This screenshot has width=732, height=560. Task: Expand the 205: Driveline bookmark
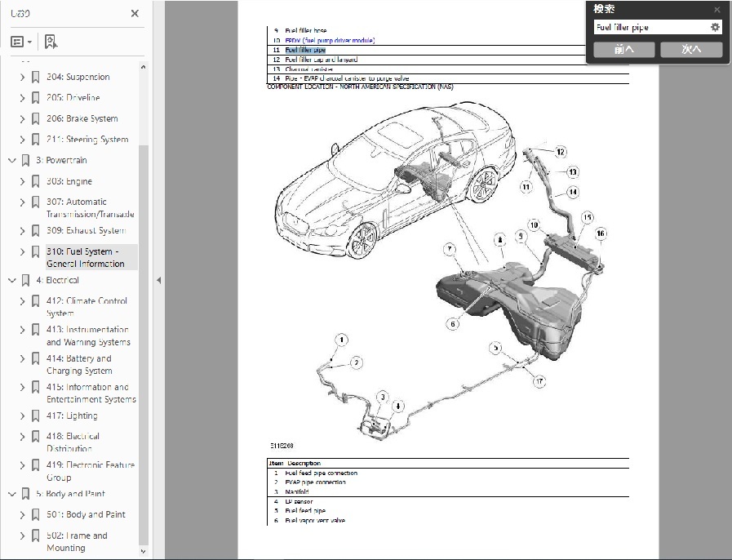tap(22, 98)
